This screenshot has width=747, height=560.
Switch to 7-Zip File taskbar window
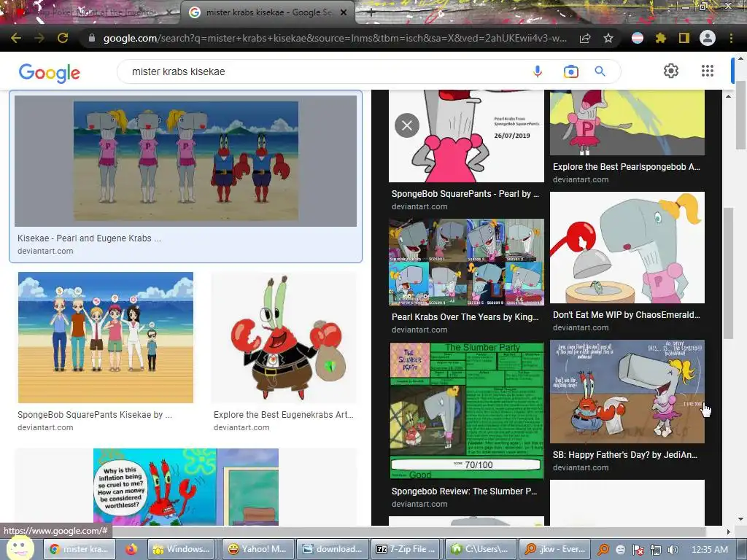406,549
